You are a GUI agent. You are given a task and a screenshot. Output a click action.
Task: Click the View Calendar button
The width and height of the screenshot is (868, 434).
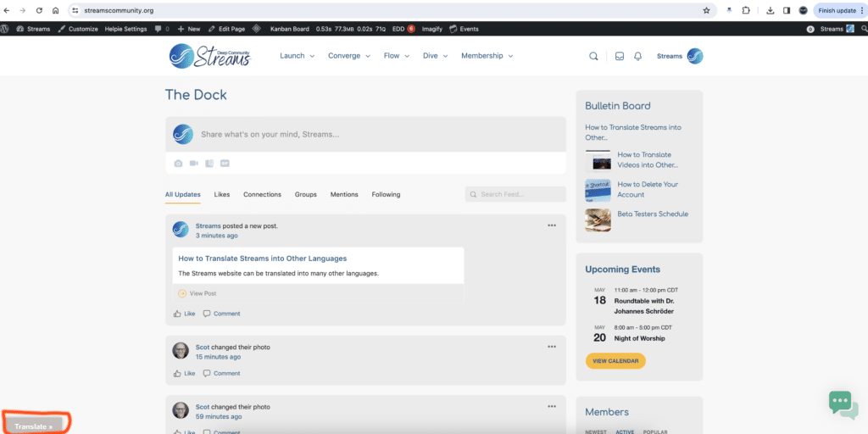click(615, 360)
